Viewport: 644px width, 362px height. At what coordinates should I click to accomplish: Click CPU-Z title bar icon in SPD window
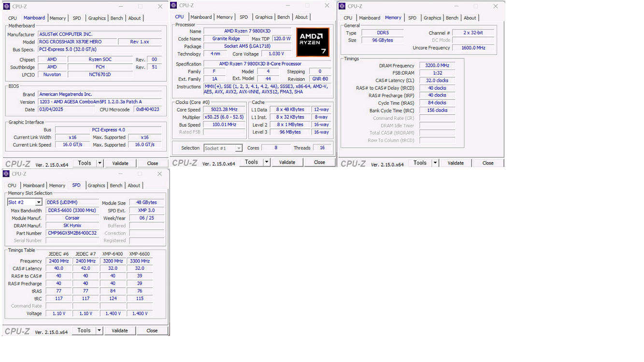(x=6, y=174)
